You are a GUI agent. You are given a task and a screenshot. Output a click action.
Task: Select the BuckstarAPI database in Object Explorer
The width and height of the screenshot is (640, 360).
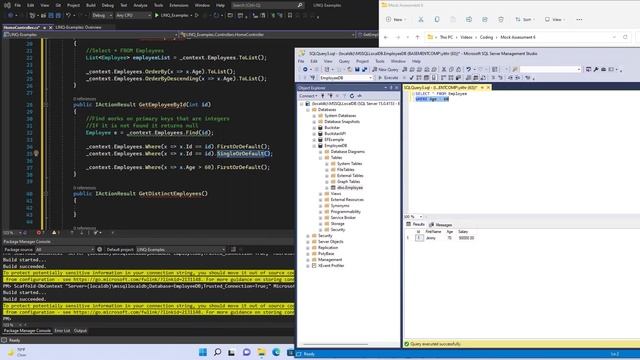tap(335, 133)
